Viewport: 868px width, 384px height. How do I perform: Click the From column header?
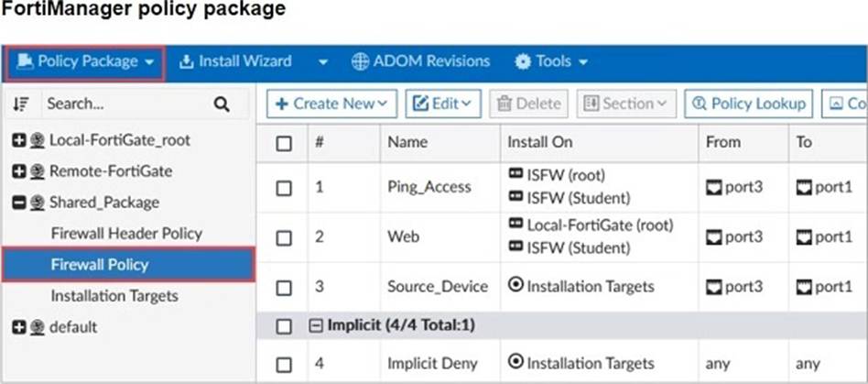tap(723, 142)
